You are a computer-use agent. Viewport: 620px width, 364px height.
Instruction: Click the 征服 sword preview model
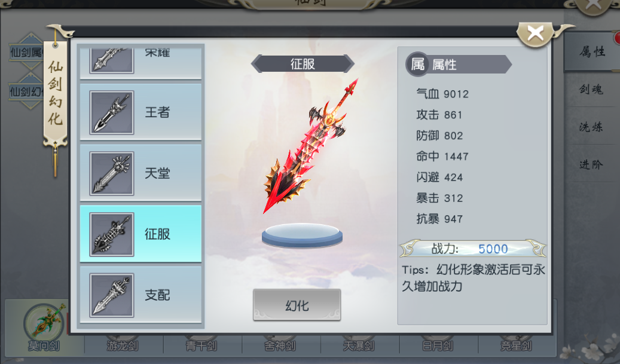click(x=311, y=146)
